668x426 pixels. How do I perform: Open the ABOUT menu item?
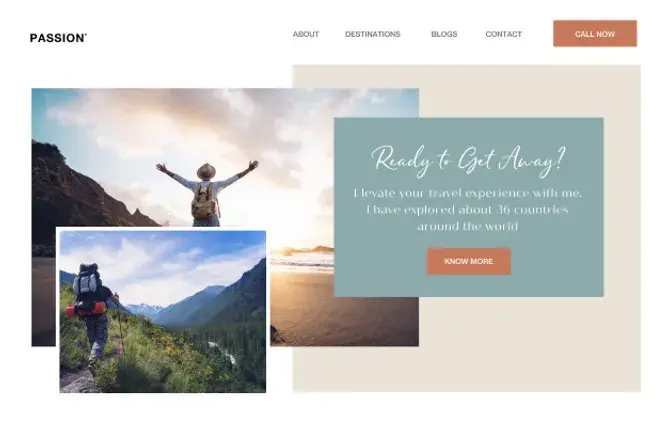click(x=306, y=34)
